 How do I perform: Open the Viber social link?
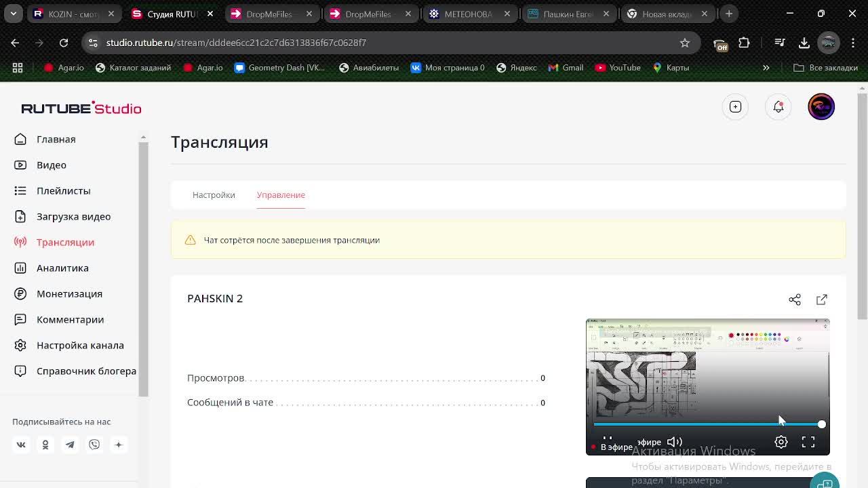tap(94, 445)
